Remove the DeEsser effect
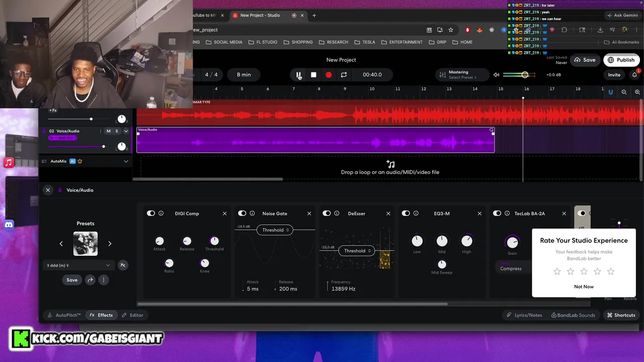644x362 pixels. coord(388,214)
